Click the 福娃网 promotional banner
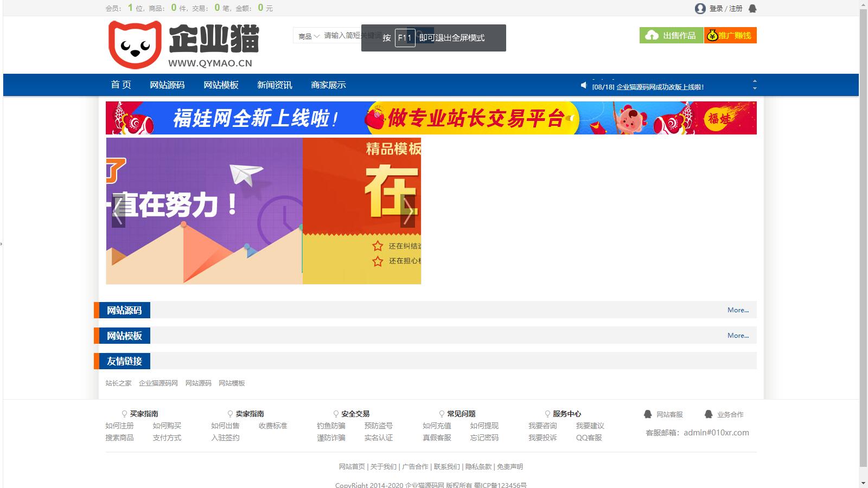 pos(431,118)
